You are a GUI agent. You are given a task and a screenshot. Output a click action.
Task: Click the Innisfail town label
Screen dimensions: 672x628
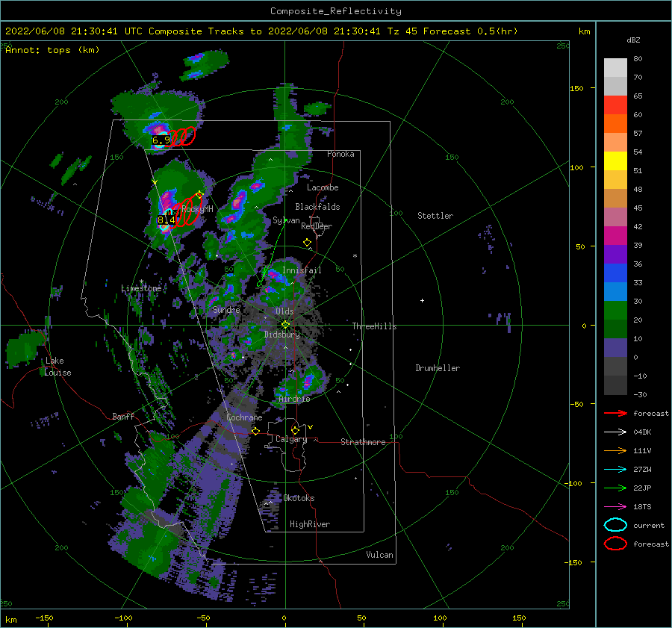[302, 270]
